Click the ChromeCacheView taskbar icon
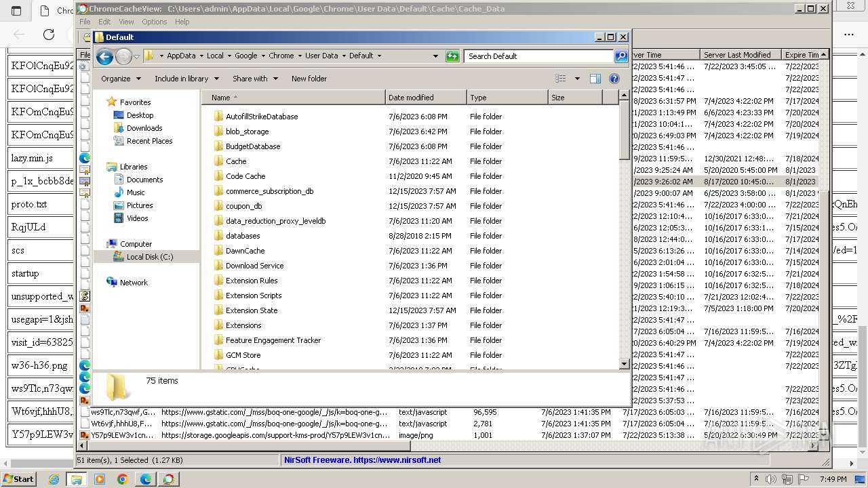 [x=168, y=479]
